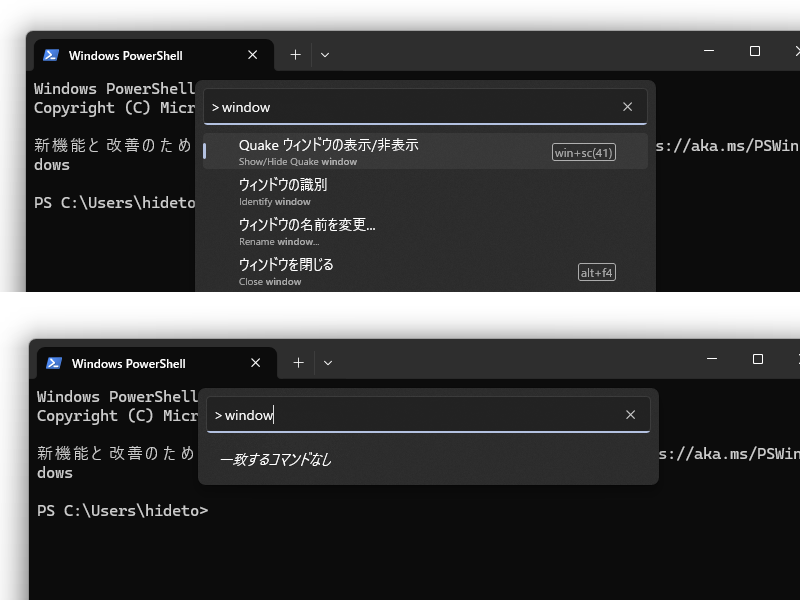This screenshot has height=600, width=800.
Task: Open the lower window's tab dropdown chevron
Action: (328, 363)
